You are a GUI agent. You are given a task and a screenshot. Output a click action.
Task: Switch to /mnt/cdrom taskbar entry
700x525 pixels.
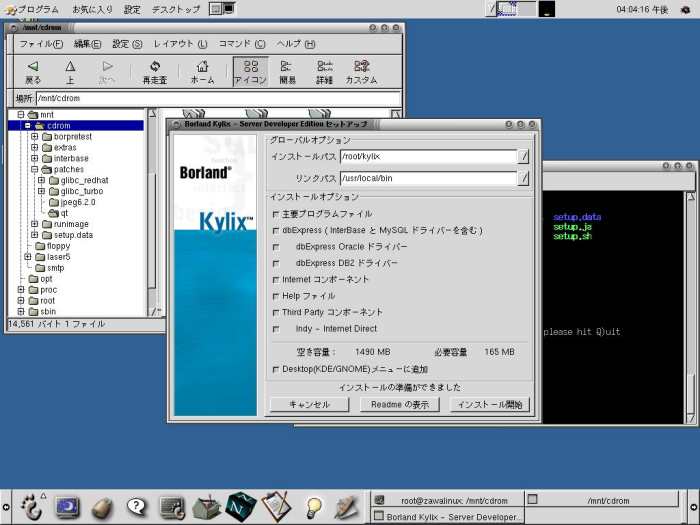pos(602,500)
